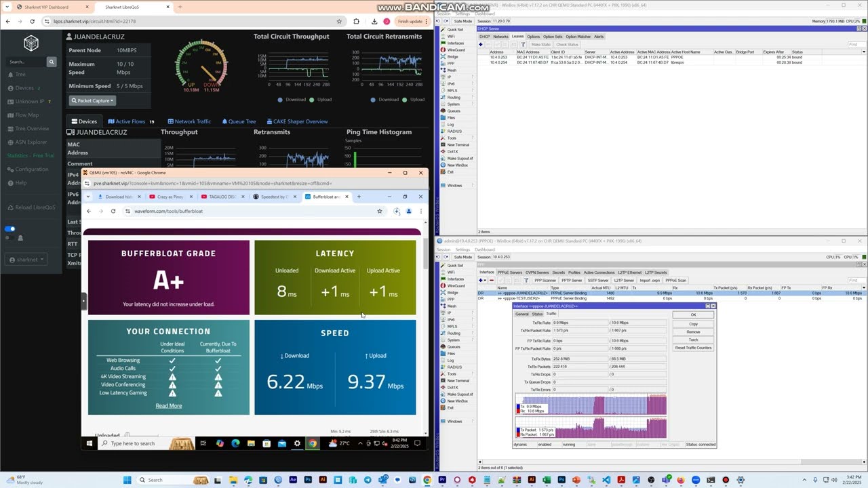Screen dimensions: 868x488
Task: Open Settings menu in DHCP WinBox window
Action: [462, 14]
